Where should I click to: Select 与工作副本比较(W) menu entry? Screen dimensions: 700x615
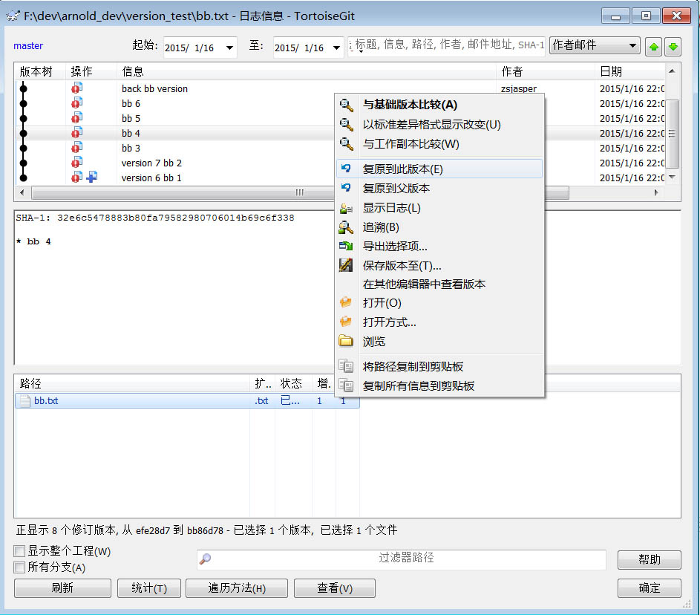point(439,144)
